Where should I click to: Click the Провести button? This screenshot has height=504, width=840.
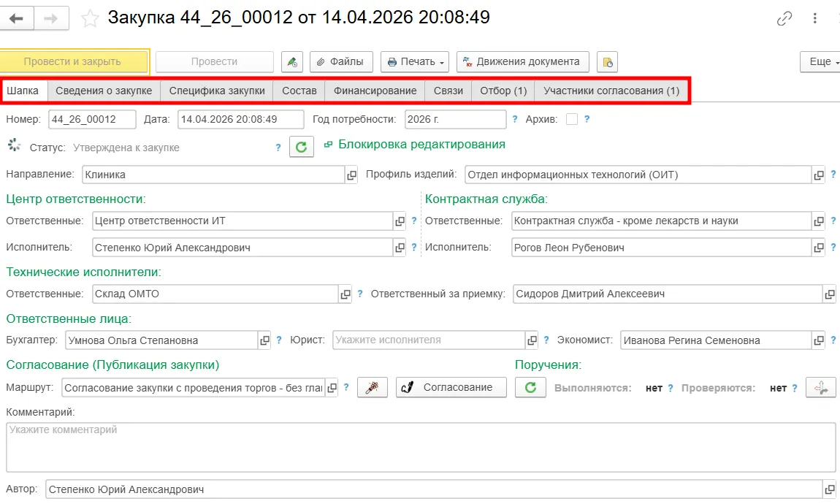click(x=214, y=61)
